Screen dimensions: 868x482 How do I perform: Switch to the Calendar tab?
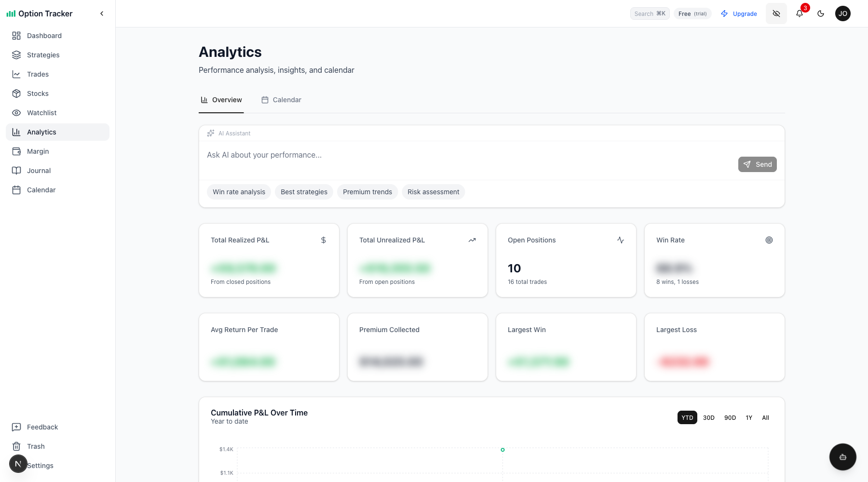[282, 100]
